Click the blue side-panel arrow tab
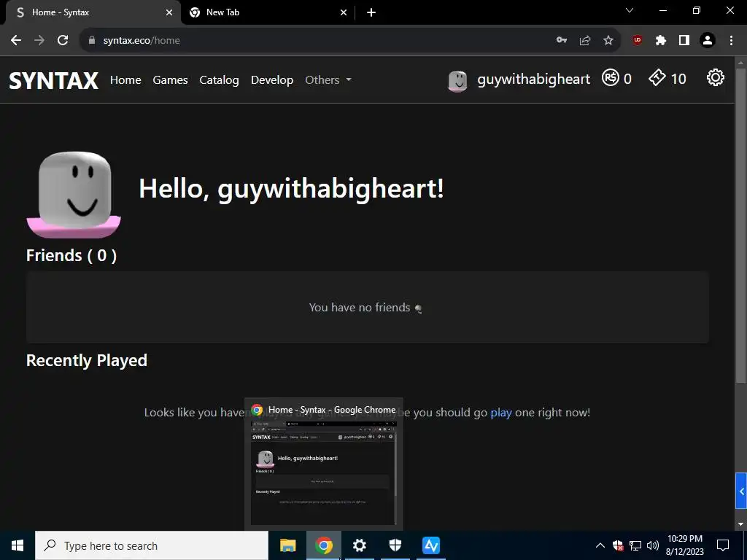The height and width of the screenshot is (560, 747). [741, 491]
